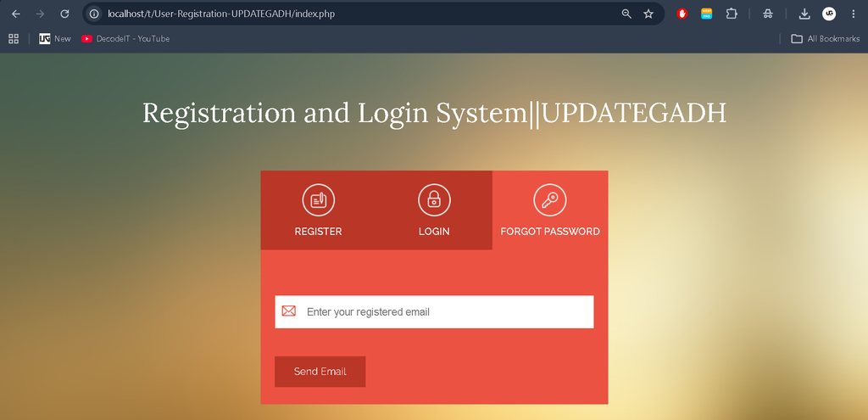Click the browser forward arrow
Viewport: 868px width, 420px height.
pos(40,14)
